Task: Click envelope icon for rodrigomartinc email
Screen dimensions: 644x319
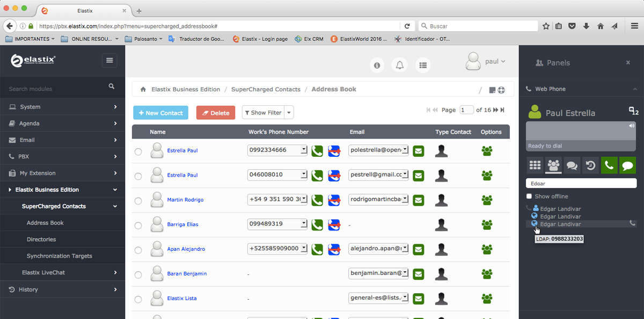Action: (x=419, y=200)
